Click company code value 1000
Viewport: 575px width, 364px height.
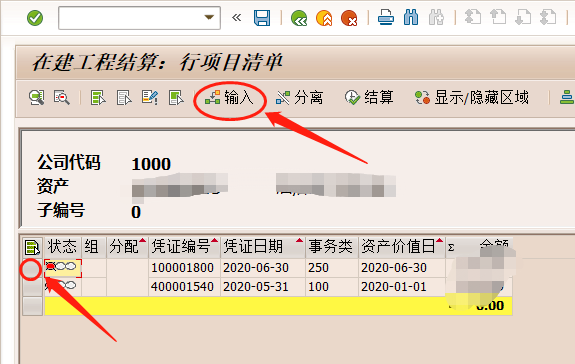coord(151,164)
